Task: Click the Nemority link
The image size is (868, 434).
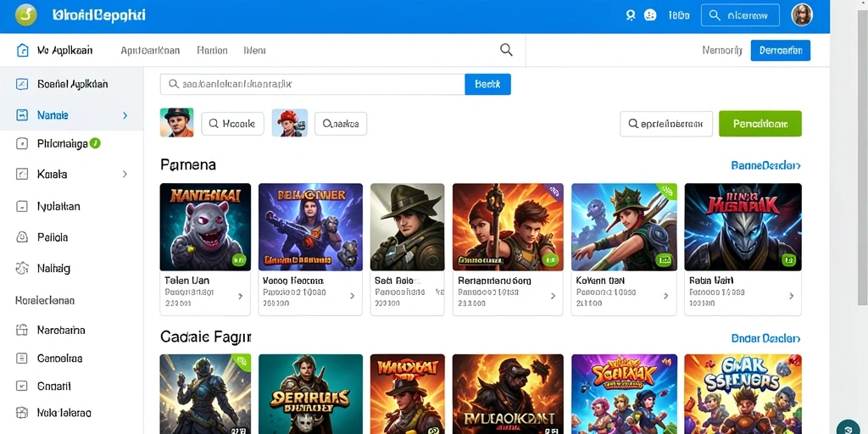Action: point(722,50)
